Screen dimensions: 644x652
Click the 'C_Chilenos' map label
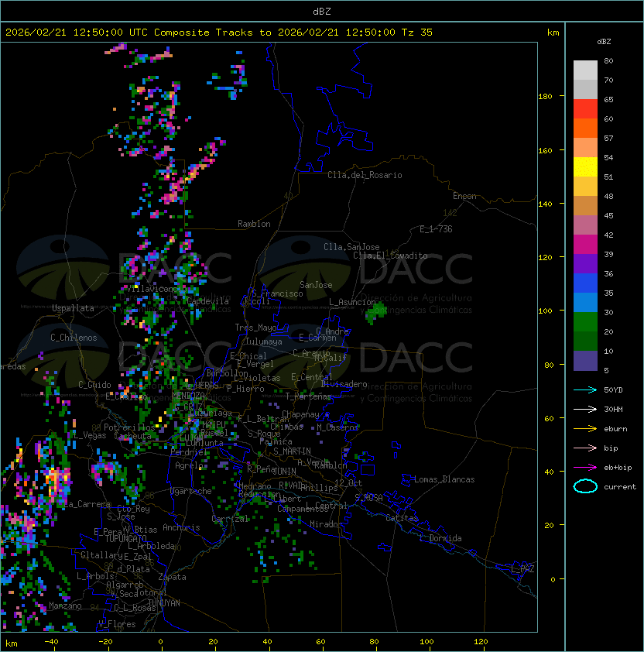point(74,338)
